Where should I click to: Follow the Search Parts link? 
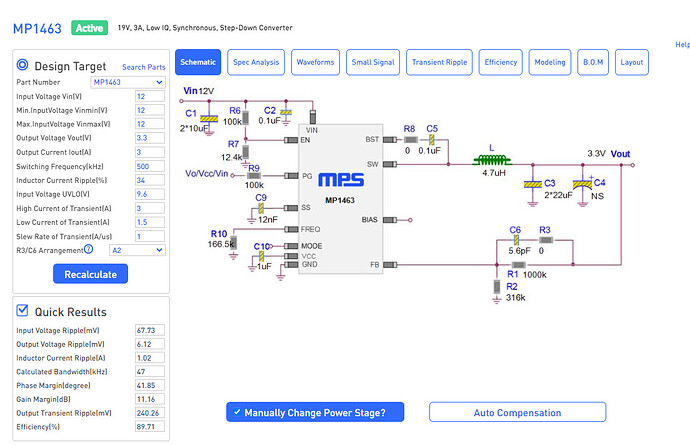(x=144, y=67)
